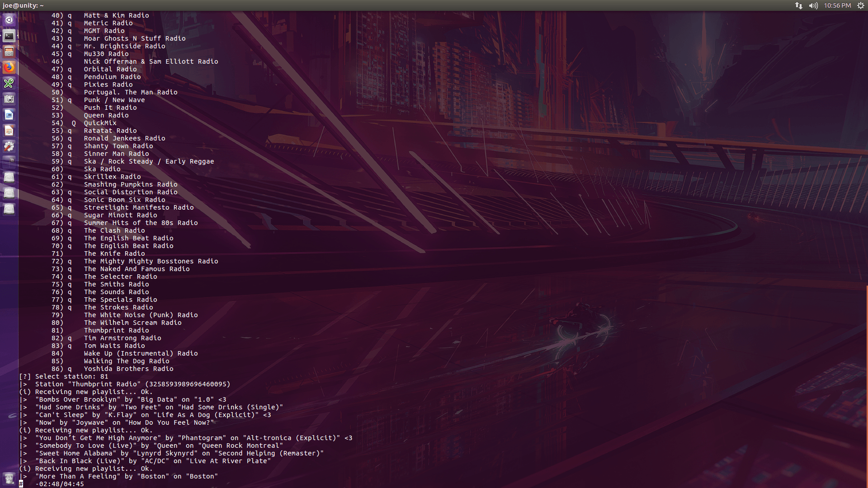The image size is (868, 488).
Task: Open the Ubuntu Dash search launcher
Action: pos(9,20)
